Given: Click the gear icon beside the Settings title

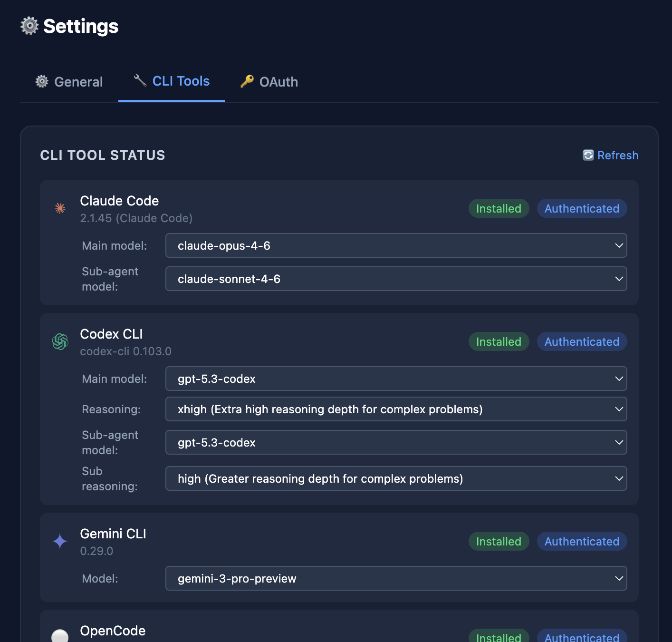Looking at the screenshot, I should 29,26.
